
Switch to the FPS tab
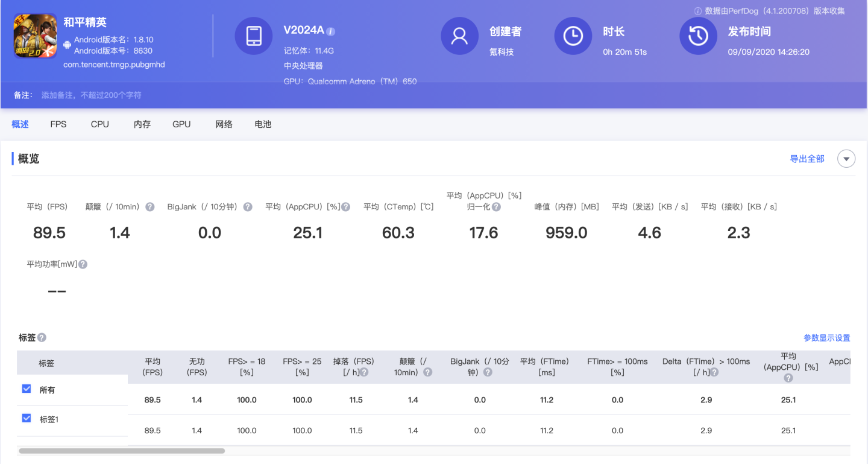[x=58, y=124]
